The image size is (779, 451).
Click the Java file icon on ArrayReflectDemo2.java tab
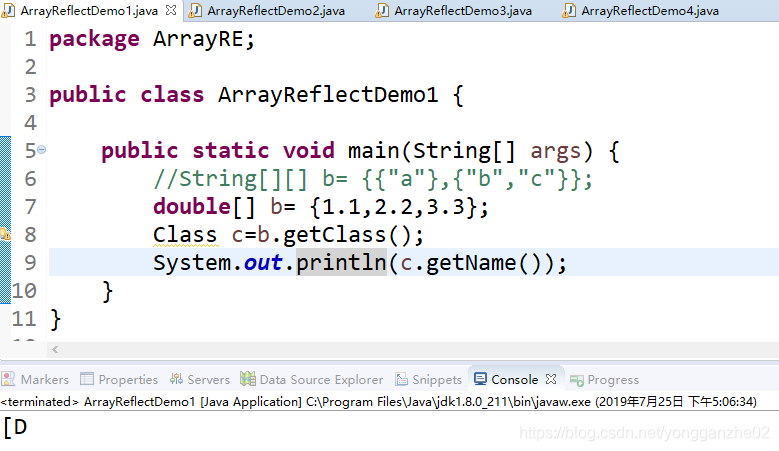(196, 10)
